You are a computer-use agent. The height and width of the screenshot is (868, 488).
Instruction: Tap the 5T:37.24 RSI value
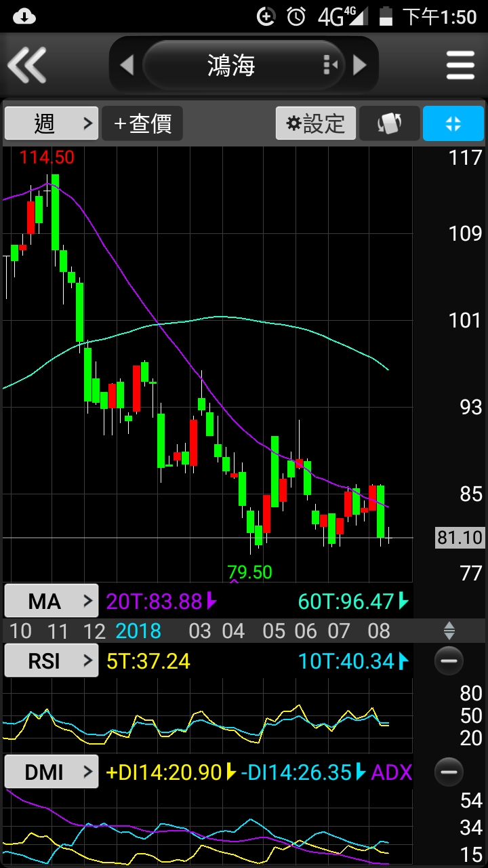148,660
